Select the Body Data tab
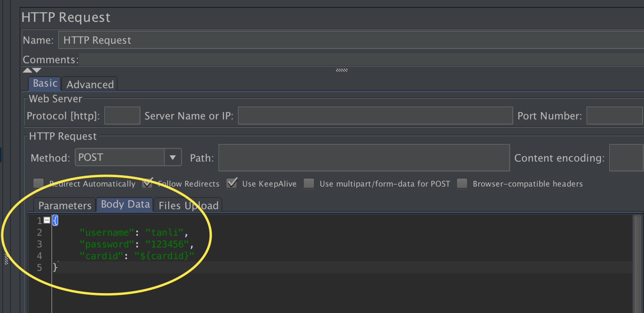 (125, 205)
